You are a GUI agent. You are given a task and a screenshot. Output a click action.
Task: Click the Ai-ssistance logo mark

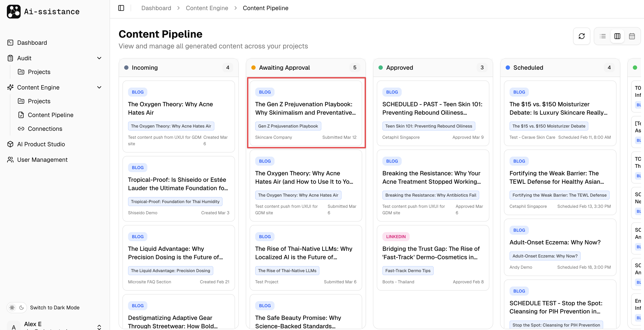point(14,11)
